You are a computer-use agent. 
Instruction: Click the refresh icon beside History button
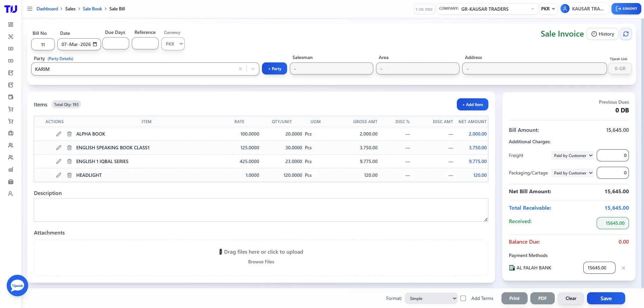click(x=626, y=34)
